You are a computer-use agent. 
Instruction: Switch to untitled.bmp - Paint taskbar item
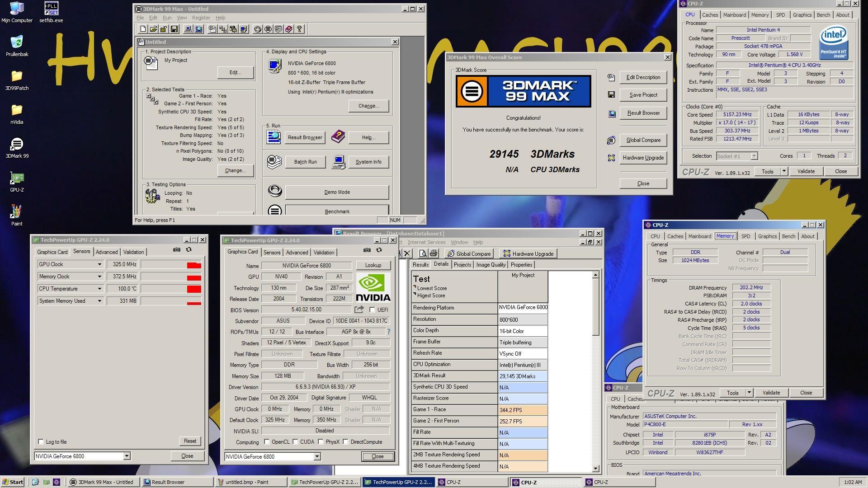tap(251, 482)
